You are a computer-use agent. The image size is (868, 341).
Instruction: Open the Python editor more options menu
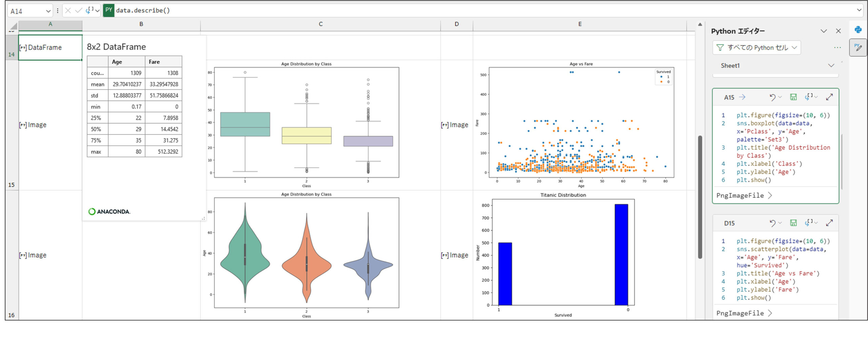[x=837, y=48]
